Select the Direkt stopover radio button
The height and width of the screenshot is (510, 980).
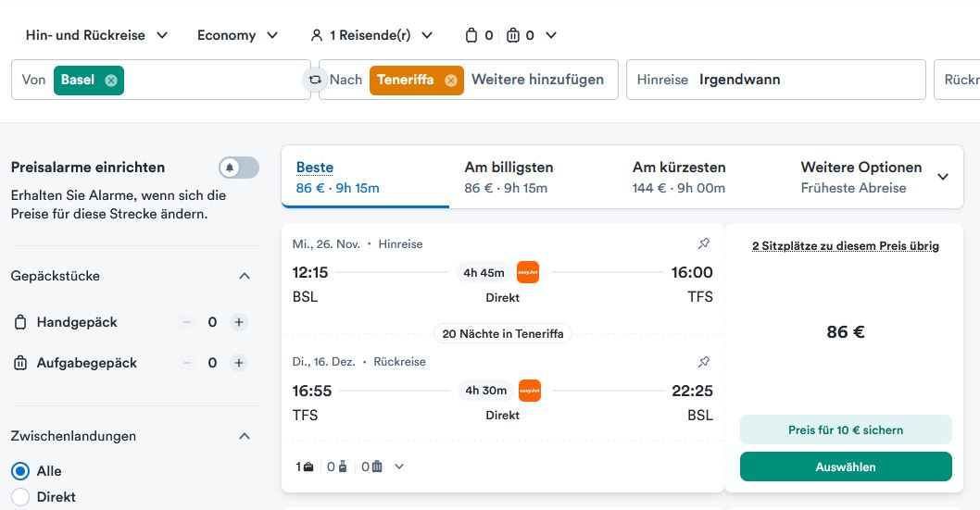(20, 497)
